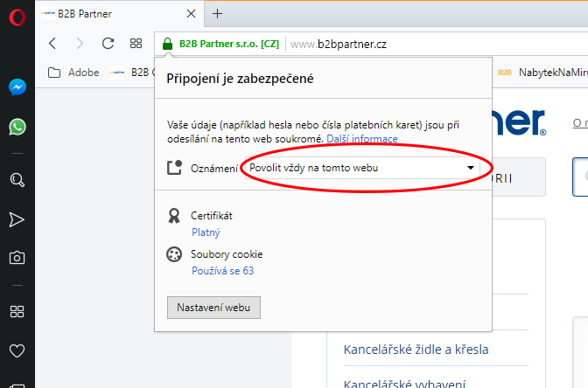The image size is (588, 388).
Task: Open the Používá se 63 cookies link
Action: [223, 271]
